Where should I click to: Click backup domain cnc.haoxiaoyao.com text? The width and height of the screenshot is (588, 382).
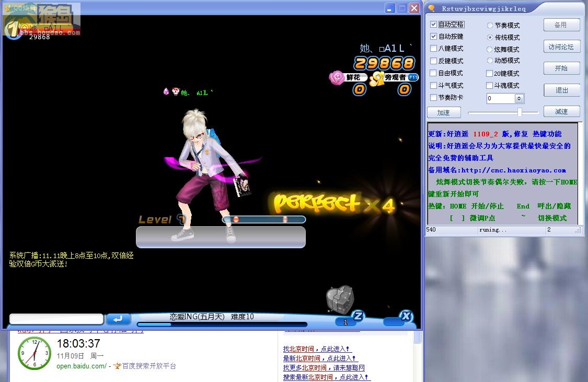(513, 170)
